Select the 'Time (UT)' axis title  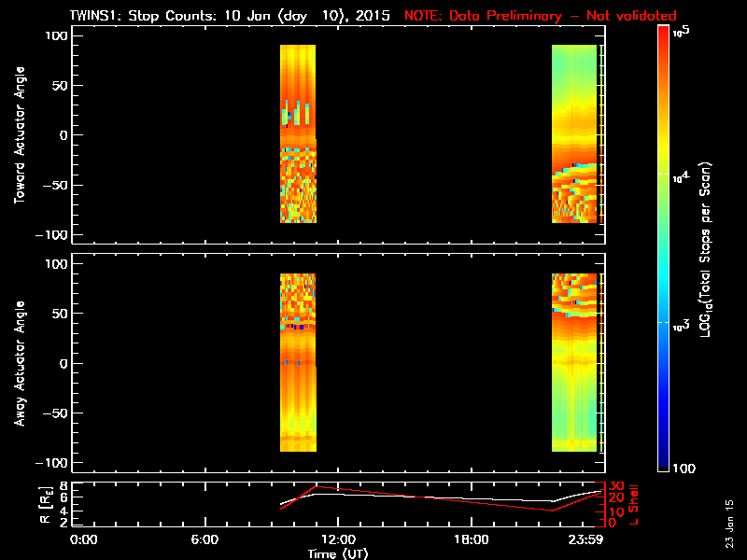(x=338, y=553)
